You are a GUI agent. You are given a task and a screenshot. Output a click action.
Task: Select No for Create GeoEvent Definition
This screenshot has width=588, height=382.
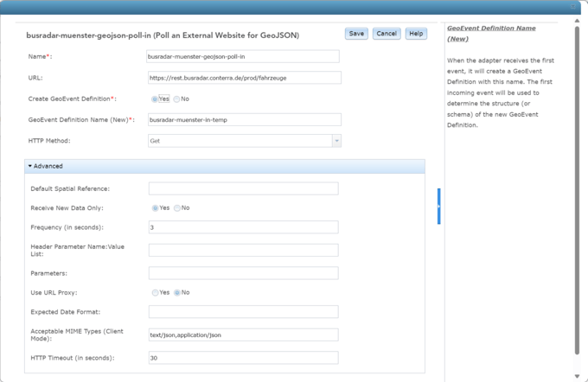pyautogui.click(x=176, y=99)
